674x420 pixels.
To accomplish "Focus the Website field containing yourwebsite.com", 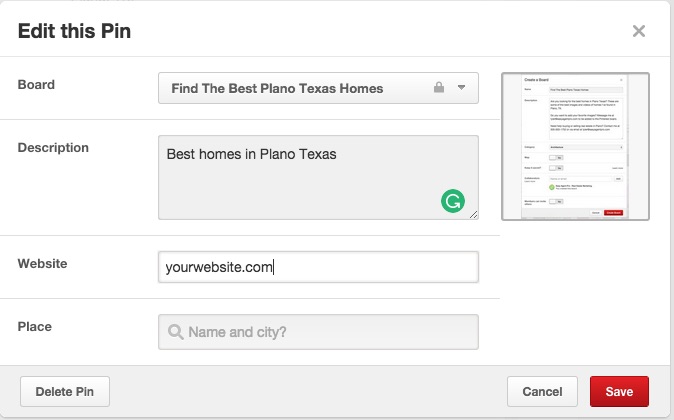I will [x=318, y=267].
